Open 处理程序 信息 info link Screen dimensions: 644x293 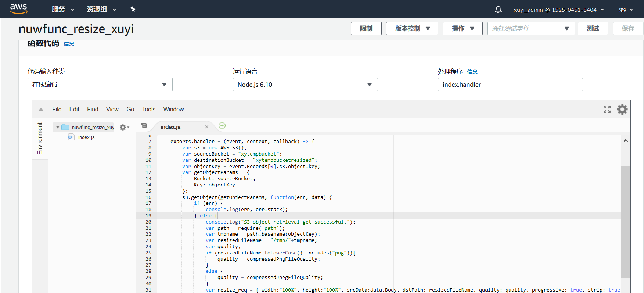point(472,72)
